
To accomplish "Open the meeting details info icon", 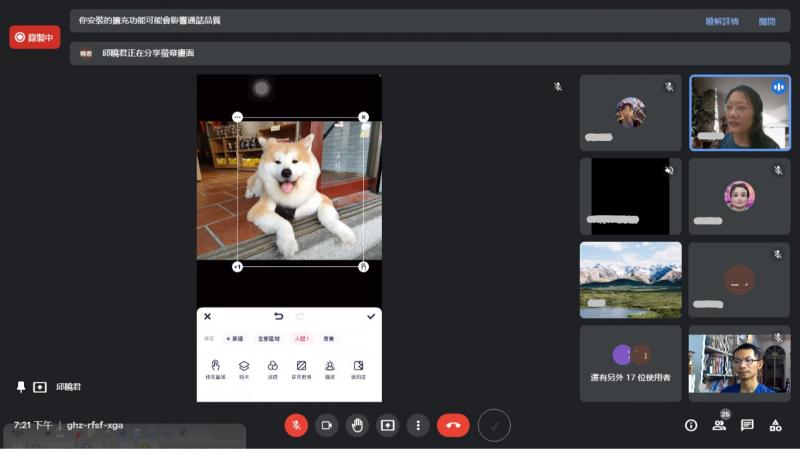I will 690,425.
